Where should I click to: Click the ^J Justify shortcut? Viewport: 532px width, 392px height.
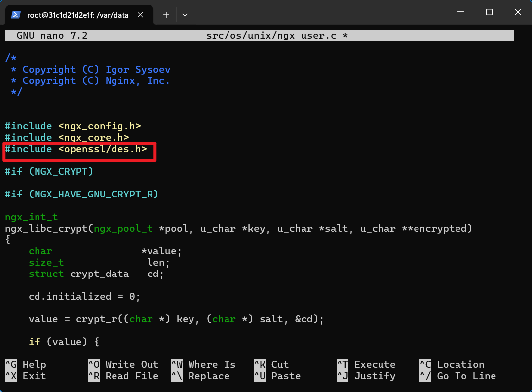coord(366,376)
